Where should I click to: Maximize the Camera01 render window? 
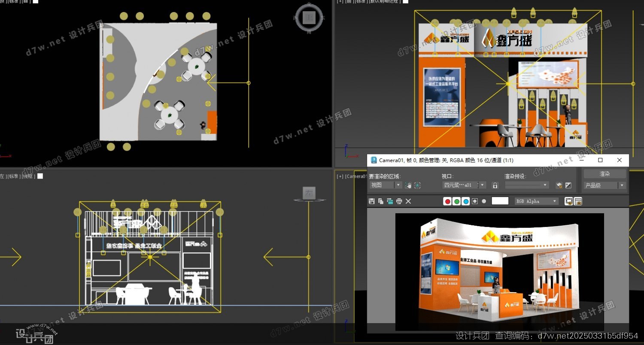pos(600,160)
